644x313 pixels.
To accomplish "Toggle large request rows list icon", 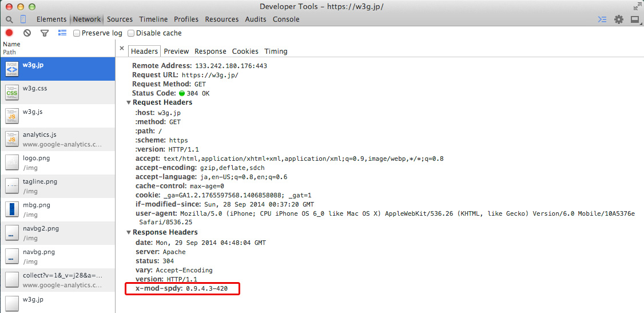I will [x=62, y=33].
